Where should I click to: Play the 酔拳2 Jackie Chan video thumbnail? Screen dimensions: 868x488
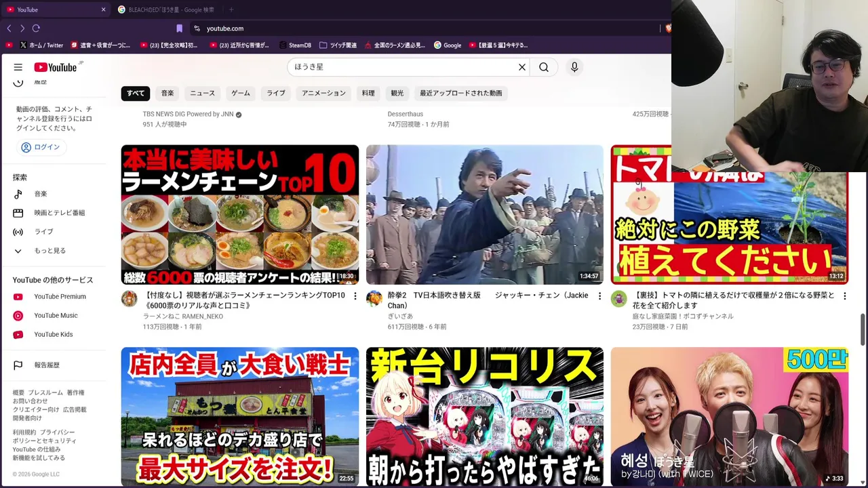pos(485,215)
